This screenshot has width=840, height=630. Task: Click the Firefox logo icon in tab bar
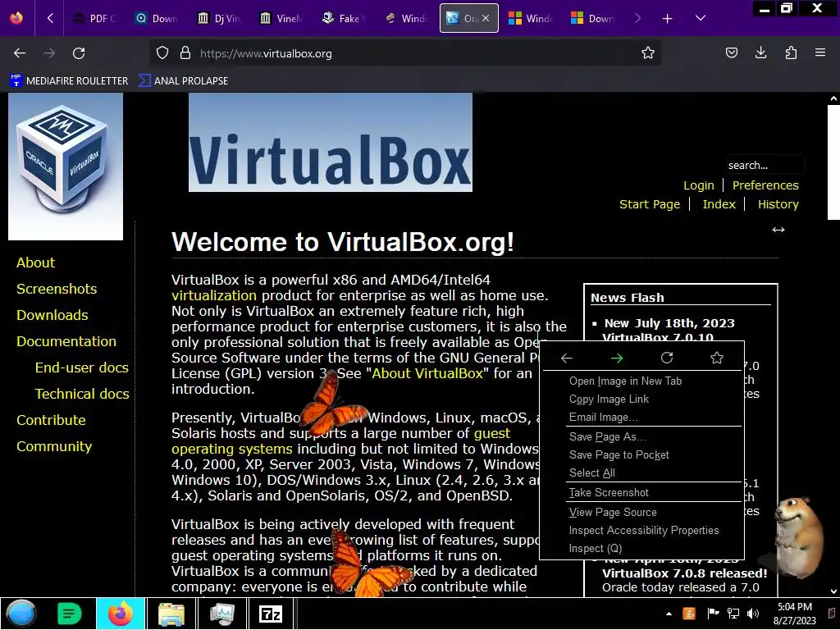(x=16, y=18)
